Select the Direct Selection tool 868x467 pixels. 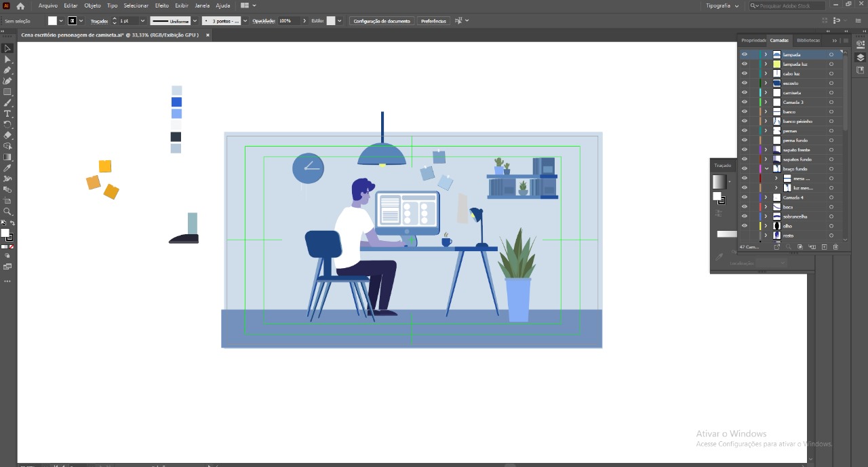(x=7, y=59)
